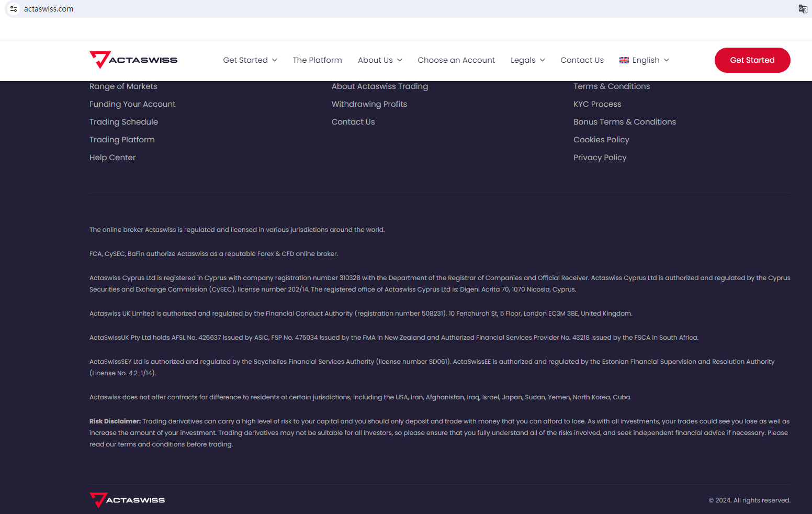
Task: Click the Actaswiss logo in the header
Action: click(x=133, y=60)
